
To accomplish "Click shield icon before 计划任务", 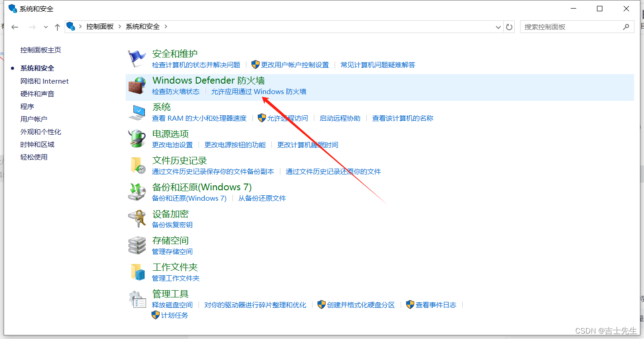I will (x=156, y=315).
